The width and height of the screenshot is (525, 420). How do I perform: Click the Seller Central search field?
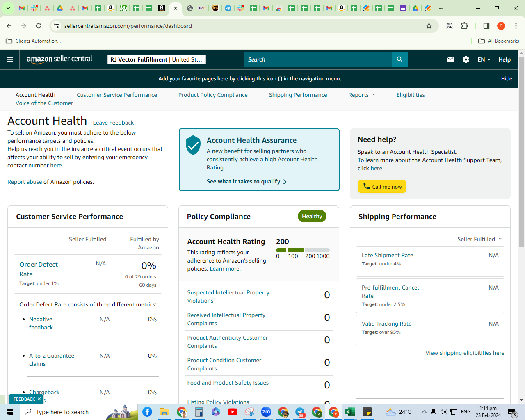pyautogui.click(x=318, y=59)
